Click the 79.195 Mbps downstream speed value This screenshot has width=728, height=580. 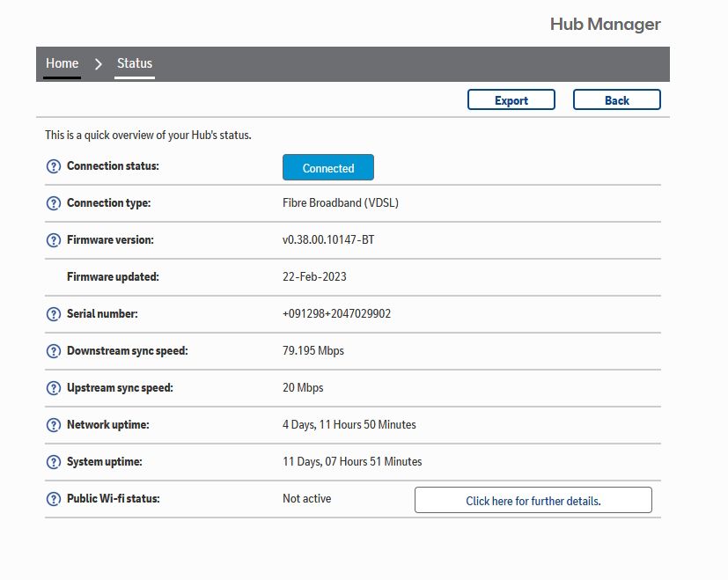(x=313, y=351)
